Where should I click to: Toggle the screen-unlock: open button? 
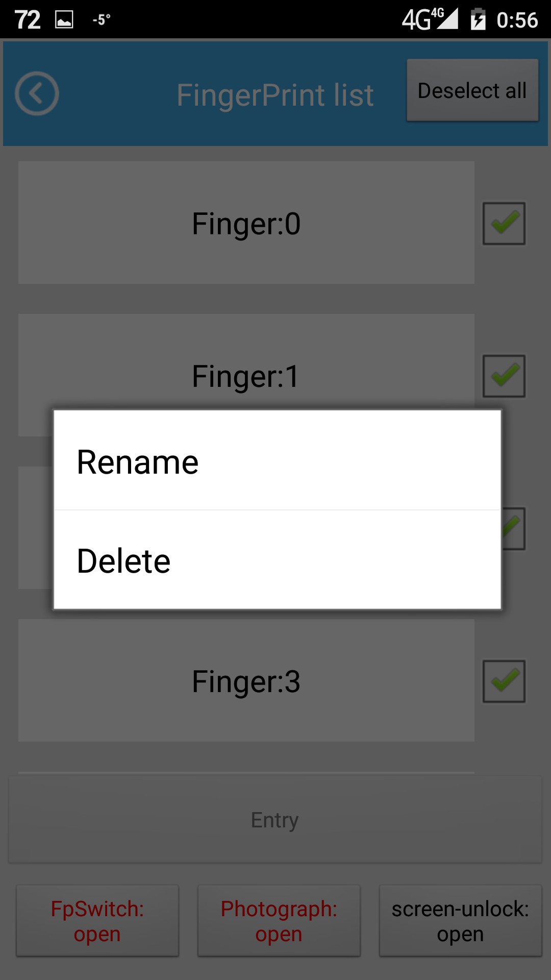point(461,921)
